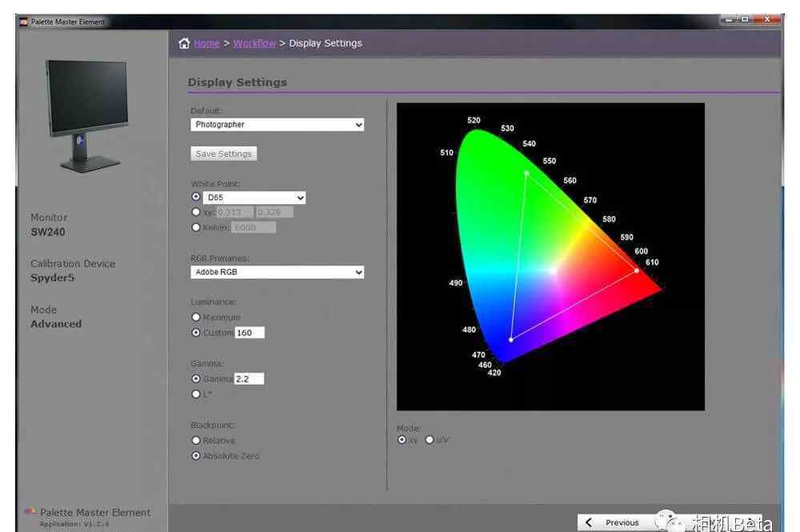This screenshot has width=800, height=532.
Task: Click the white point y coordinate field
Action: click(274, 212)
